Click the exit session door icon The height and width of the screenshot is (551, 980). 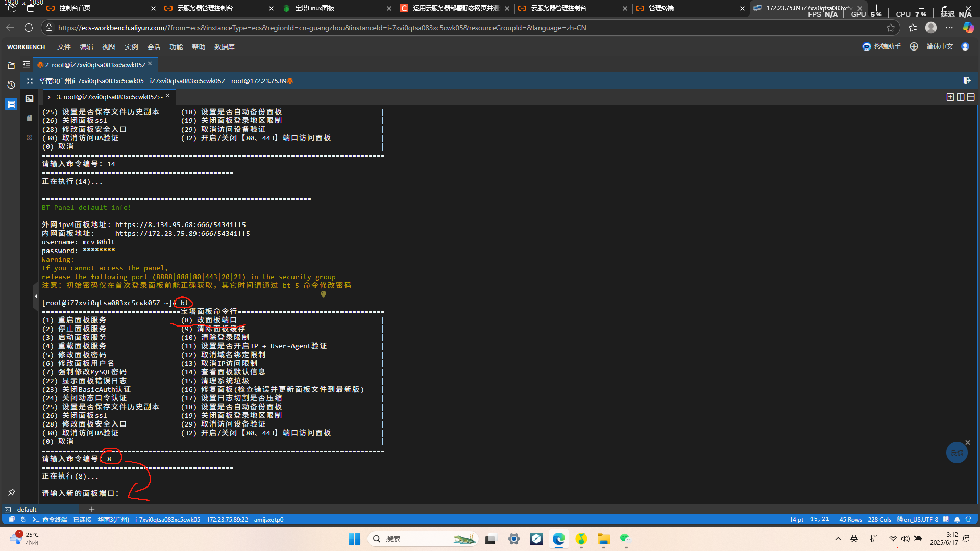(x=967, y=81)
